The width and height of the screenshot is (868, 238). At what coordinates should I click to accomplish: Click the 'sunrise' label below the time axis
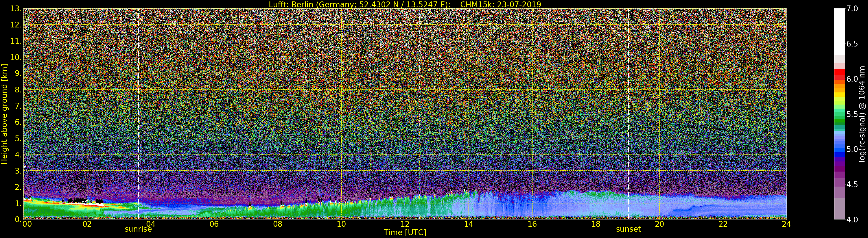point(138,229)
